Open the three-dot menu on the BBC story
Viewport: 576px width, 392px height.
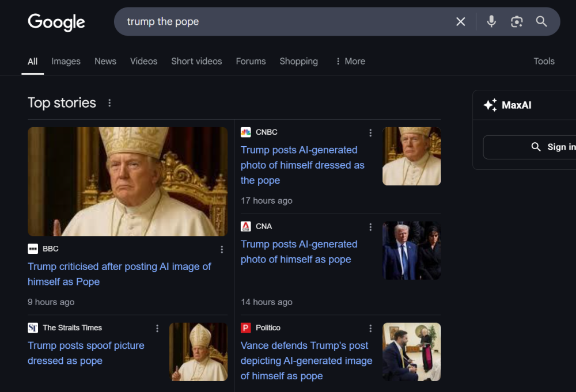click(222, 249)
